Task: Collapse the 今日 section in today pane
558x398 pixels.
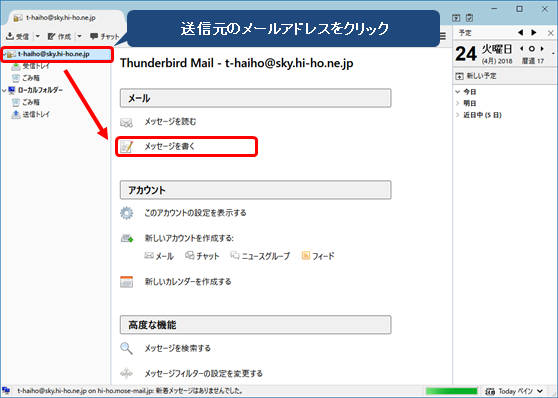Action: pos(458,91)
